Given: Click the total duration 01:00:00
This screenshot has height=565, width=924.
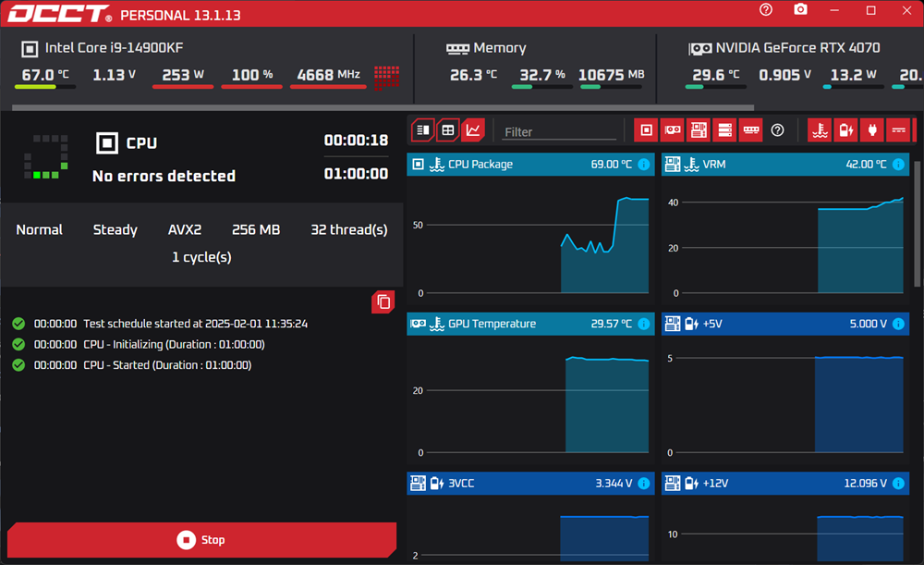Looking at the screenshot, I should [x=356, y=174].
